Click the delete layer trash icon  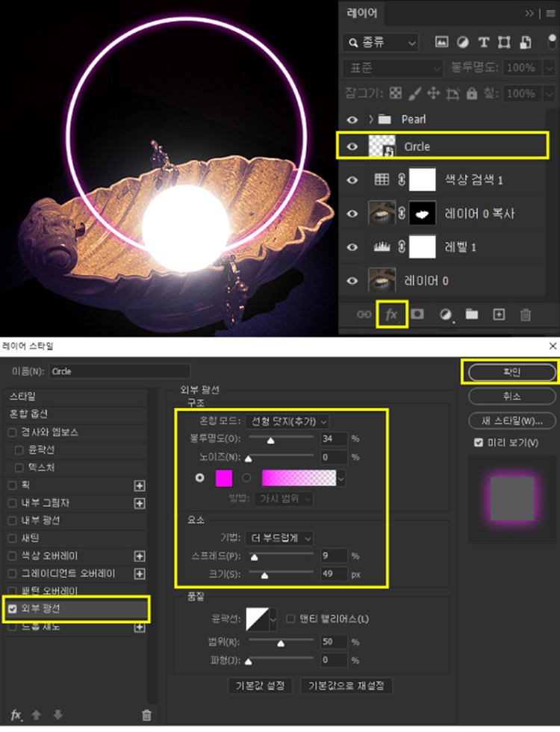(x=526, y=314)
